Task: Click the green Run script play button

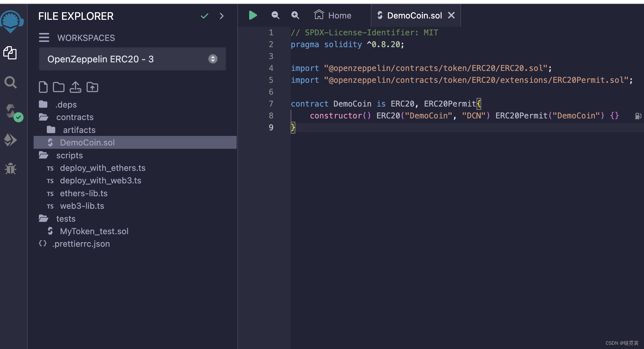Action: tap(253, 15)
